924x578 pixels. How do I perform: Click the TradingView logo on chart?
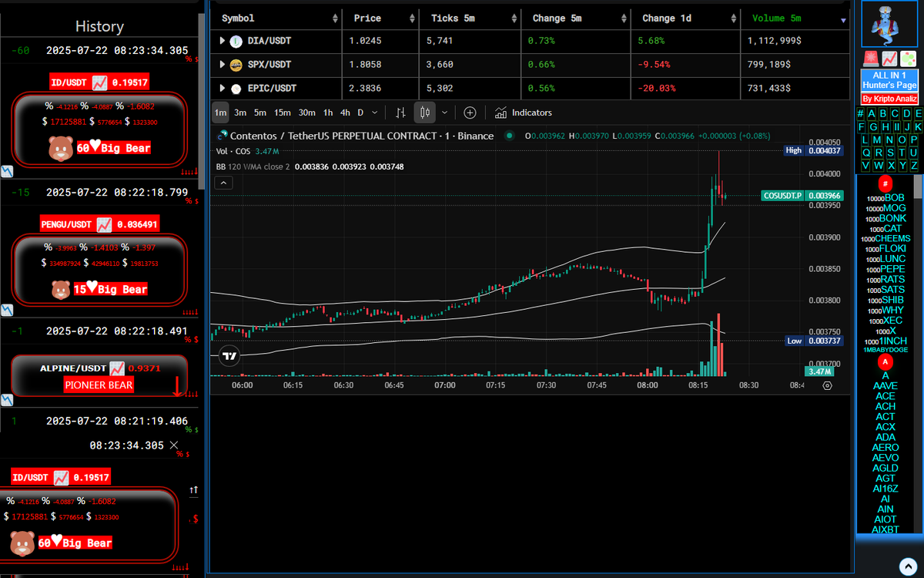tap(229, 355)
